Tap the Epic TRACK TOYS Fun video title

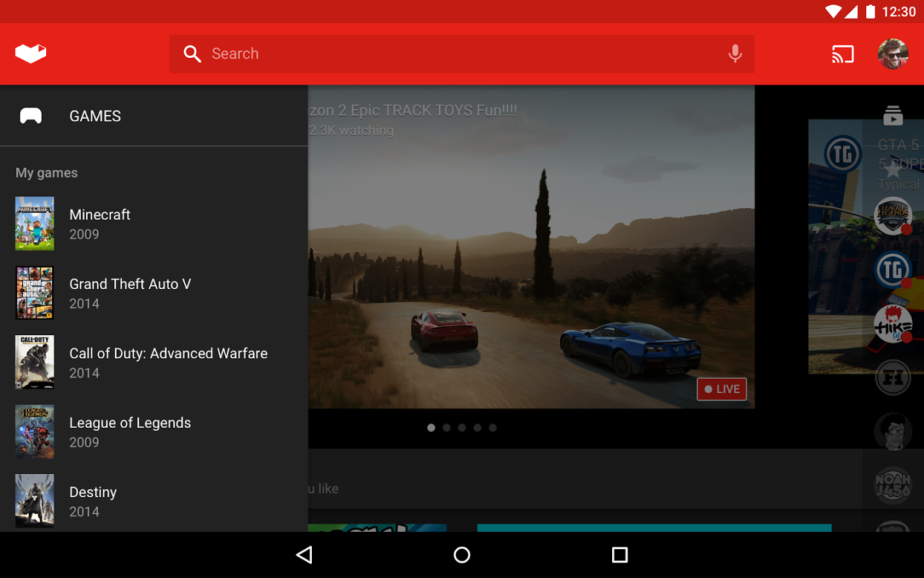point(413,110)
